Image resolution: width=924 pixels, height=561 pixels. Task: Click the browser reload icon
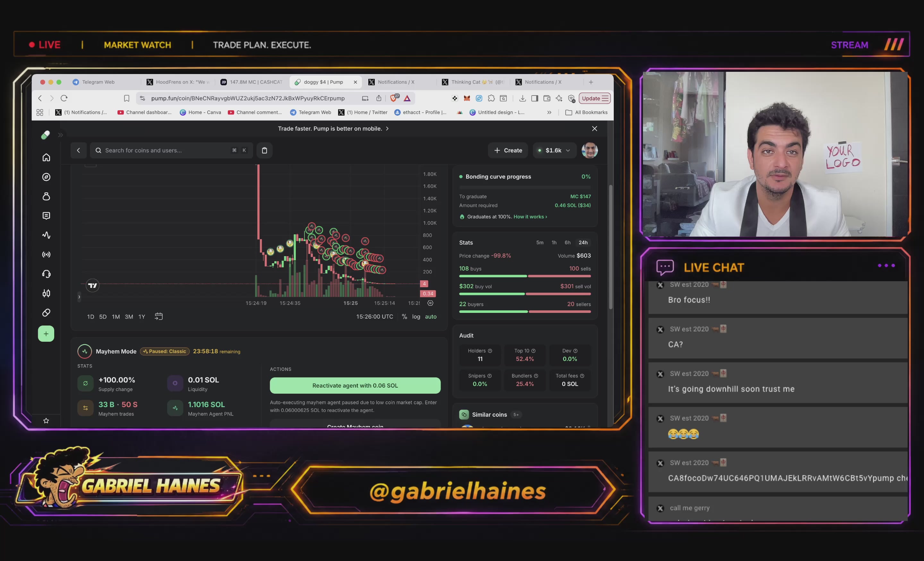tap(64, 98)
